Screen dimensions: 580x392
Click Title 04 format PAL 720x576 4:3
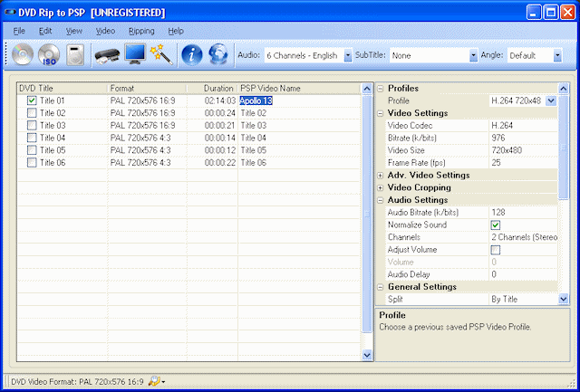140,138
